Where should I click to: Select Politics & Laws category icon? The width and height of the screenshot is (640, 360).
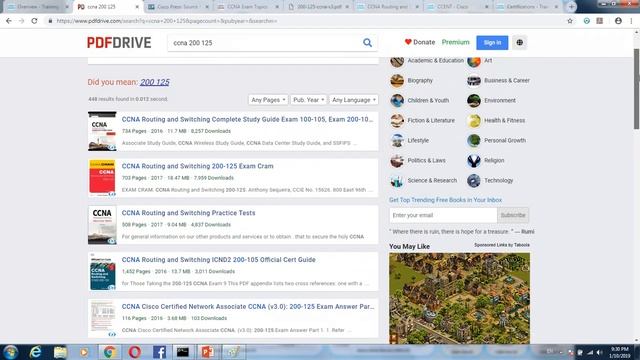(x=397, y=160)
